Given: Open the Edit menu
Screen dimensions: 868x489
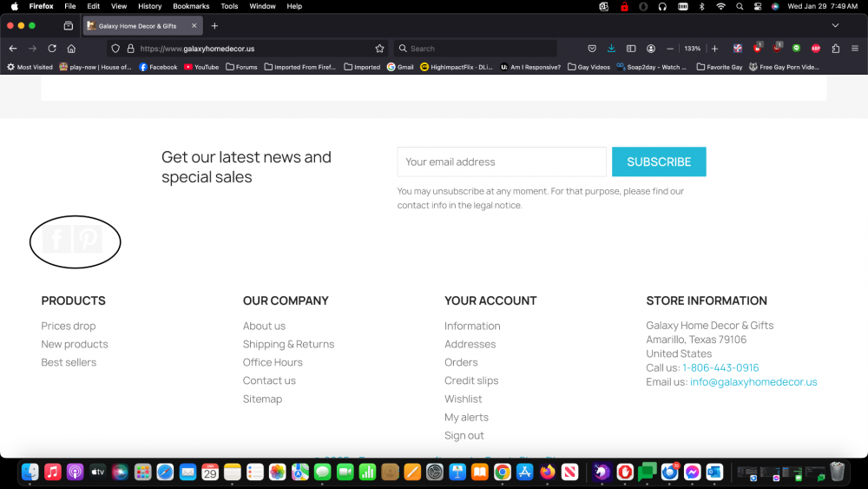Looking at the screenshot, I should click(x=93, y=6).
